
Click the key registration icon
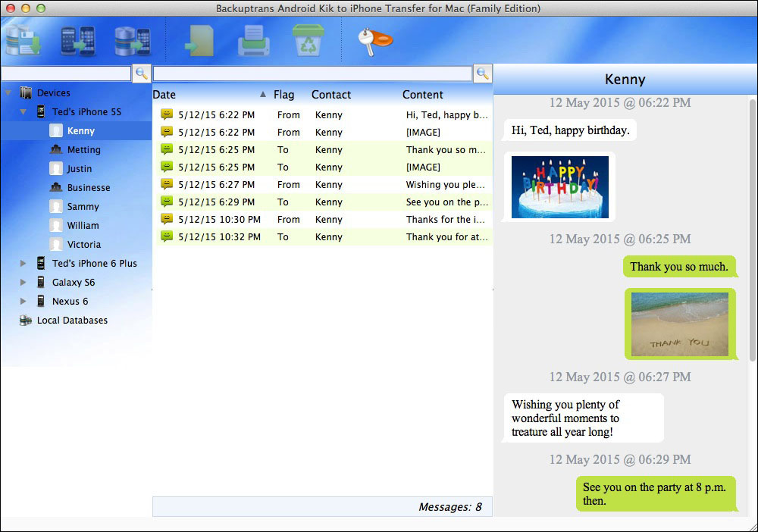[x=374, y=42]
